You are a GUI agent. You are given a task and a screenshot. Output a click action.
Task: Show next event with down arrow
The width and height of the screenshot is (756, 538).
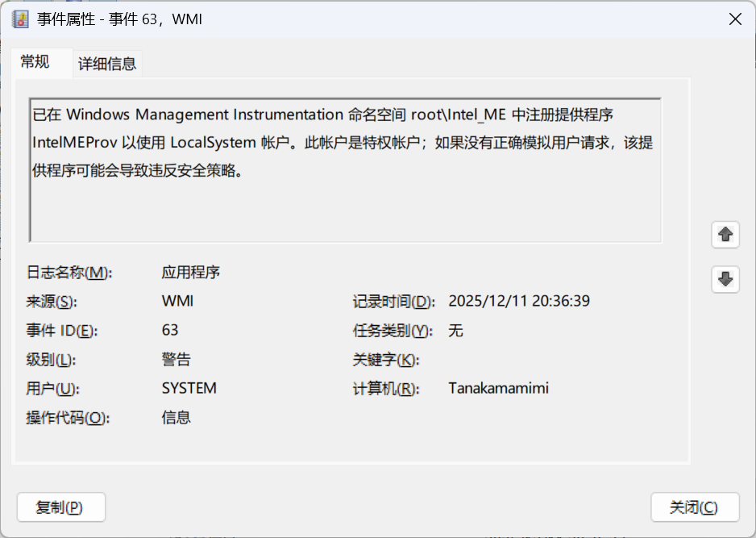pyautogui.click(x=725, y=279)
